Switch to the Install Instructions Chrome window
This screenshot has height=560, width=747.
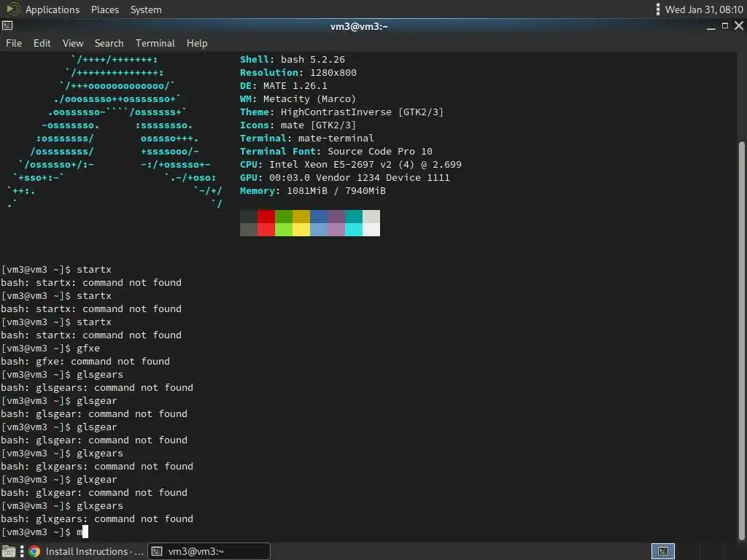(86, 551)
